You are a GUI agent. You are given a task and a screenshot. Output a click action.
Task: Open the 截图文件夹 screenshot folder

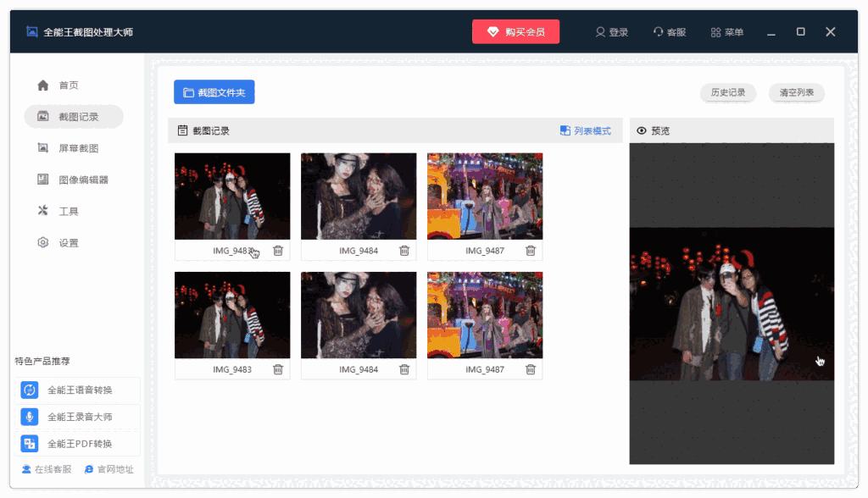click(214, 92)
